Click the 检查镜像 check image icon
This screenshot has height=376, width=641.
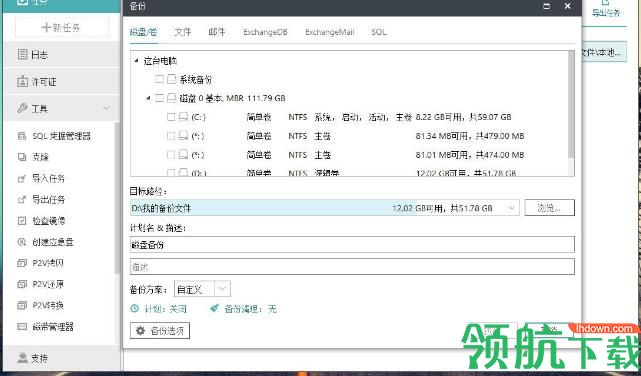[x=22, y=221]
